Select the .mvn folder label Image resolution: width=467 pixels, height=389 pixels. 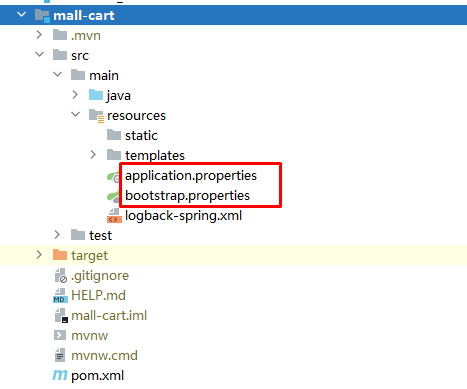coord(86,35)
